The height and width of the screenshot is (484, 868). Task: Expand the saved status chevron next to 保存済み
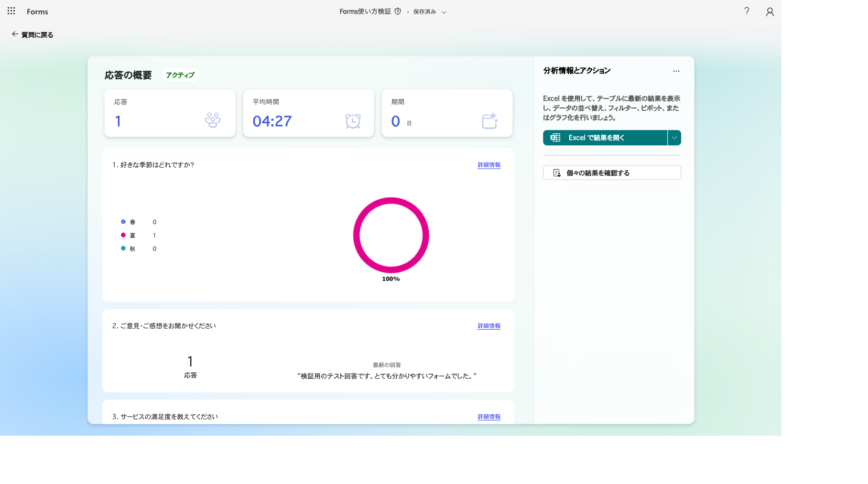tap(444, 12)
